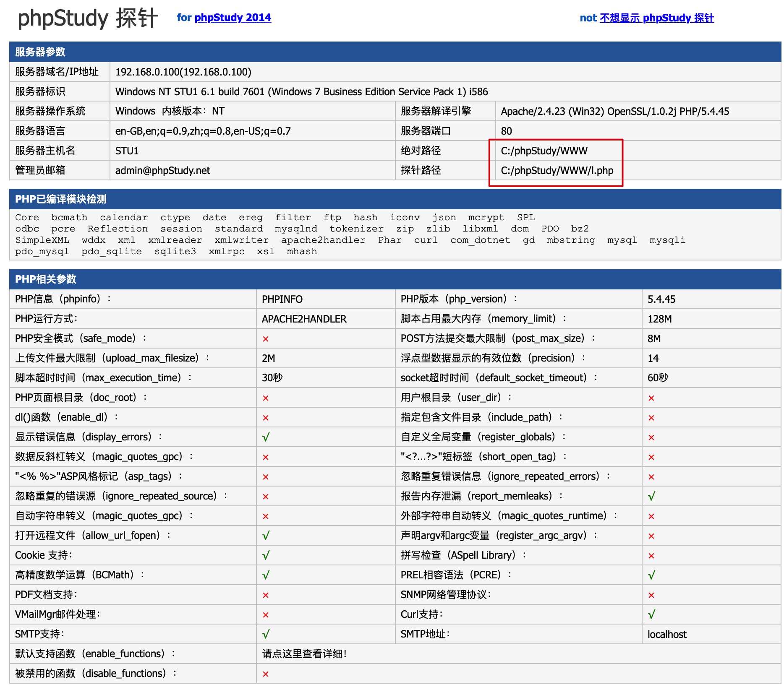Click the 服务器参数 section header

[395, 52]
